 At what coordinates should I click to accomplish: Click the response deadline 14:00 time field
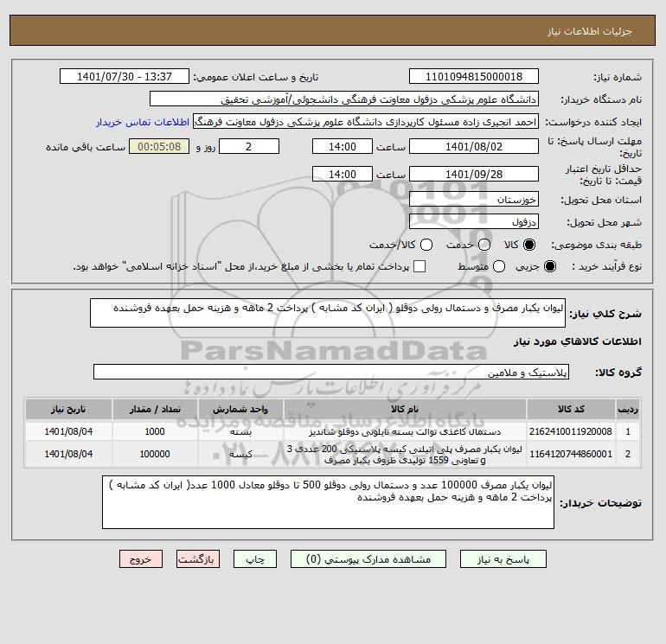tap(343, 146)
